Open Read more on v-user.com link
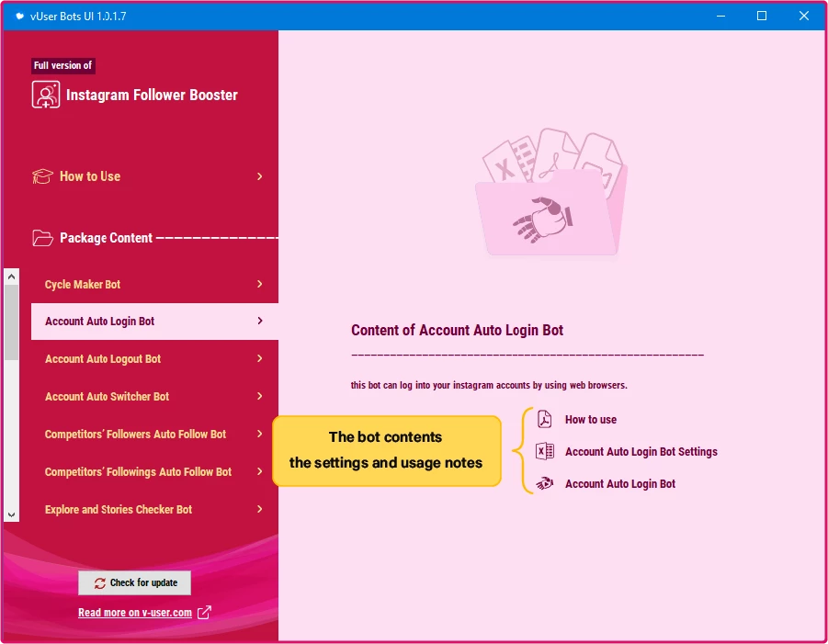 pyautogui.click(x=135, y=613)
